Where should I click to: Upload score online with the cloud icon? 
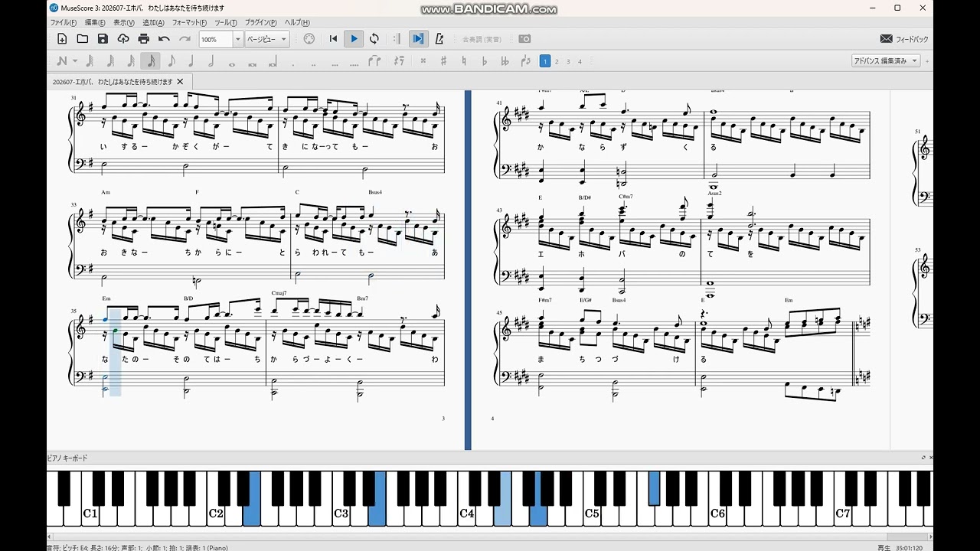[123, 39]
